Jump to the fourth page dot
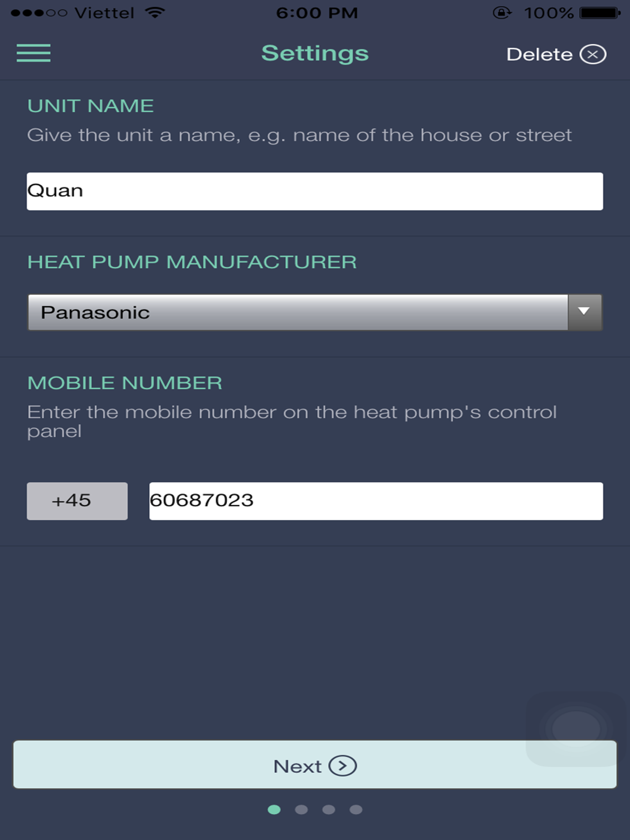Viewport: 630px width, 840px height. pos(356,810)
